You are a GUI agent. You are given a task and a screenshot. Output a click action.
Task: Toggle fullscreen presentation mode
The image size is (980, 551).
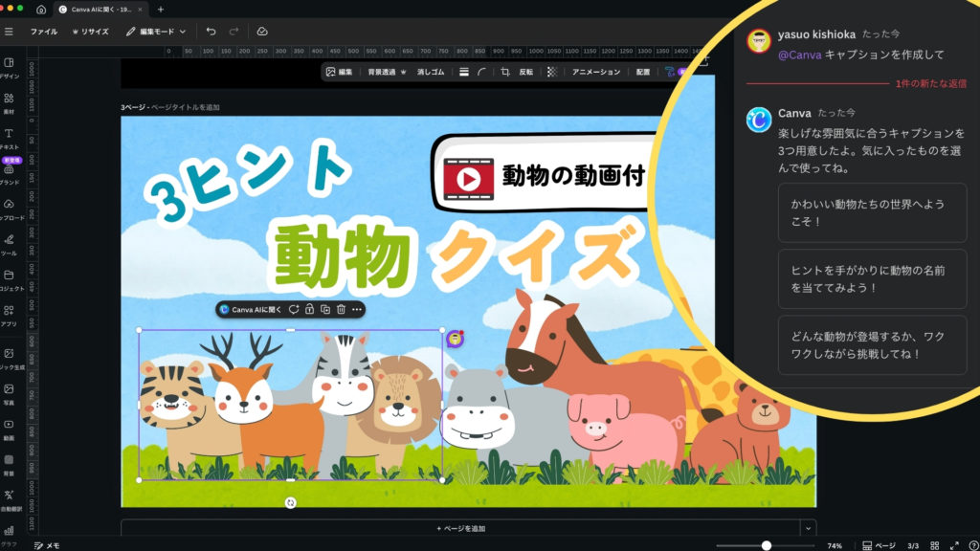[x=954, y=545]
